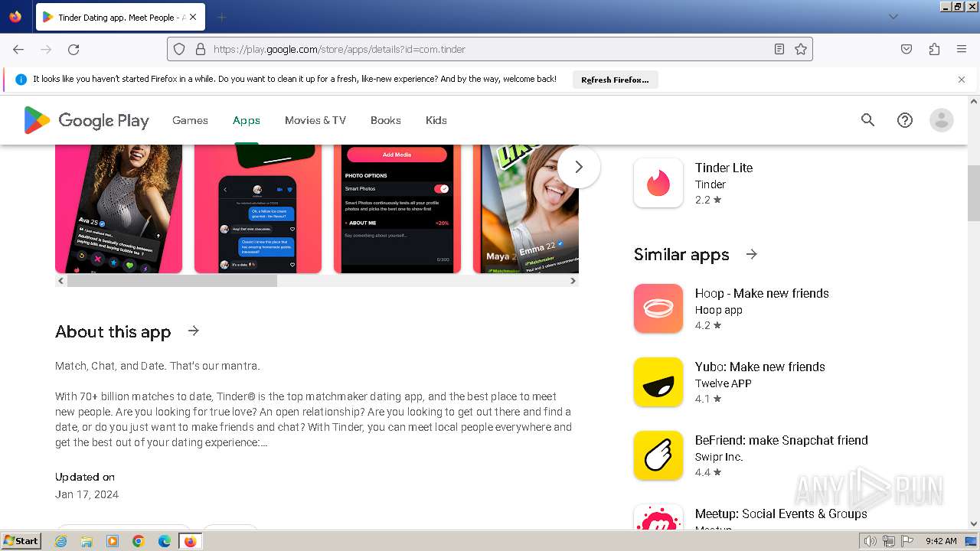Click the 9:42 AM taskbar clock
The image size is (980, 551).
(x=941, y=541)
